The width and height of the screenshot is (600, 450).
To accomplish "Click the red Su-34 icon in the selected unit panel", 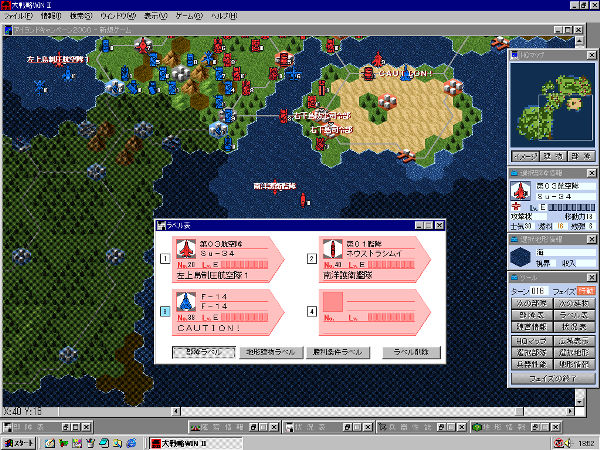I will [x=520, y=191].
